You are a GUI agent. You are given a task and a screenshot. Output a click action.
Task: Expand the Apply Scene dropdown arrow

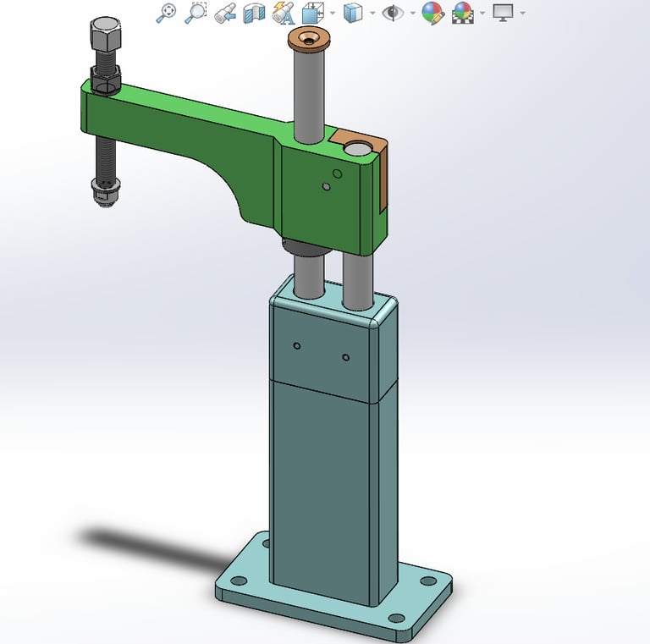(482, 14)
